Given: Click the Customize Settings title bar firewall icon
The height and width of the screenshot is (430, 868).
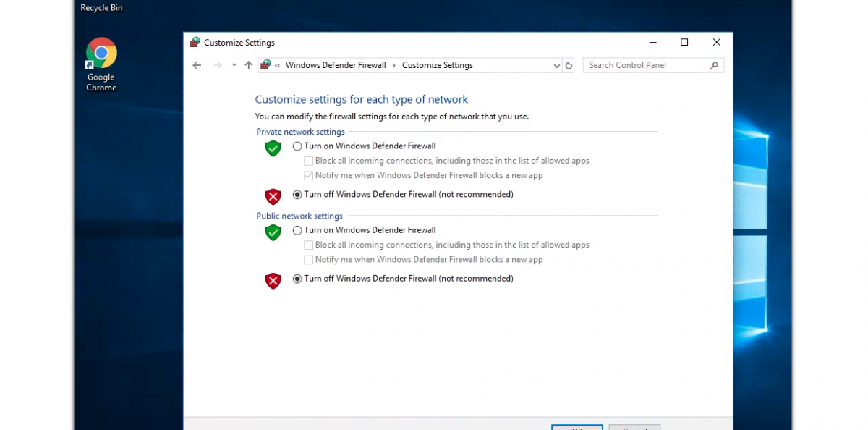Looking at the screenshot, I should pyautogui.click(x=195, y=43).
